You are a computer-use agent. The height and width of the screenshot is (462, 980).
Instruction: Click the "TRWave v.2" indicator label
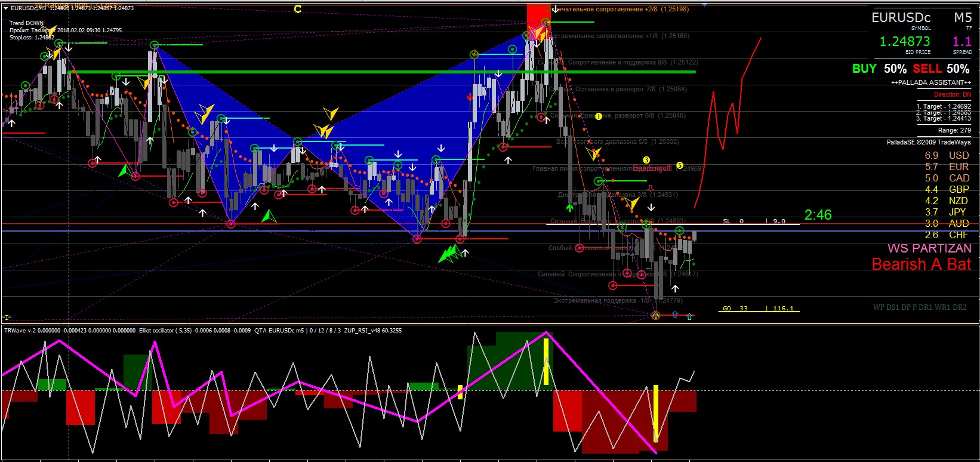click(20, 330)
